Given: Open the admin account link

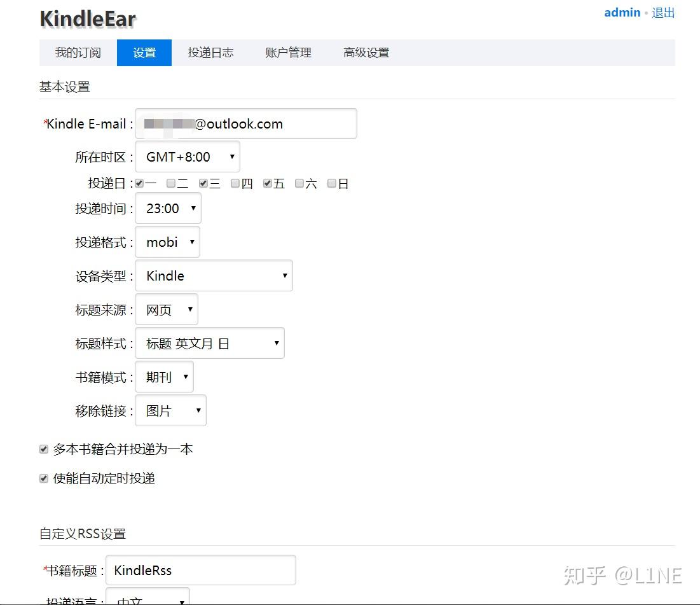Looking at the screenshot, I should (622, 13).
